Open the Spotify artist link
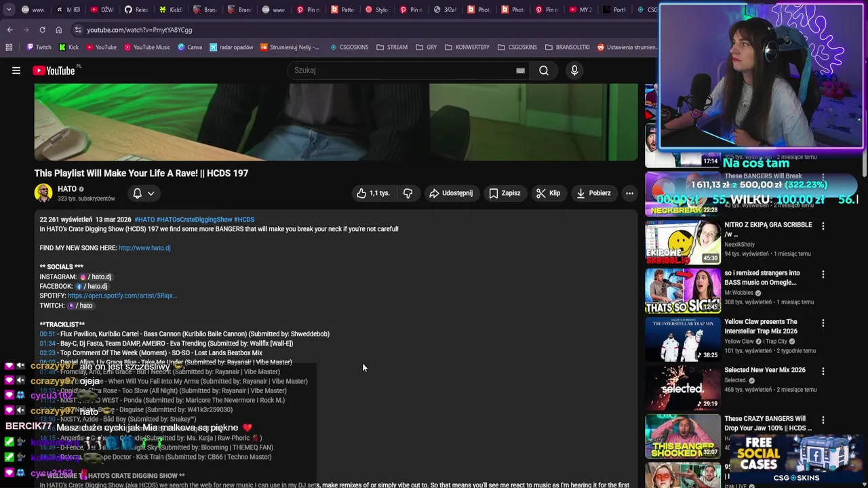 (x=122, y=296)
